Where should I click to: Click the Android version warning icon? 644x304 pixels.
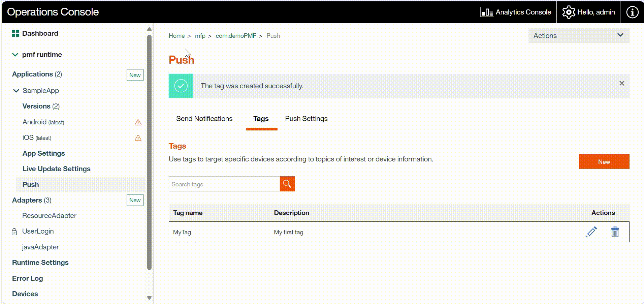point(138,122)
